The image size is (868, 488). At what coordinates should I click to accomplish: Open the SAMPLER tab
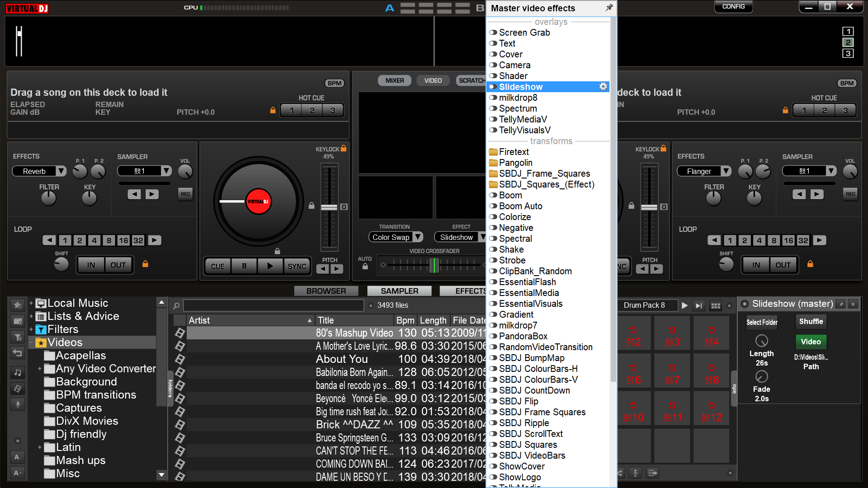click(x=399, y=291)
